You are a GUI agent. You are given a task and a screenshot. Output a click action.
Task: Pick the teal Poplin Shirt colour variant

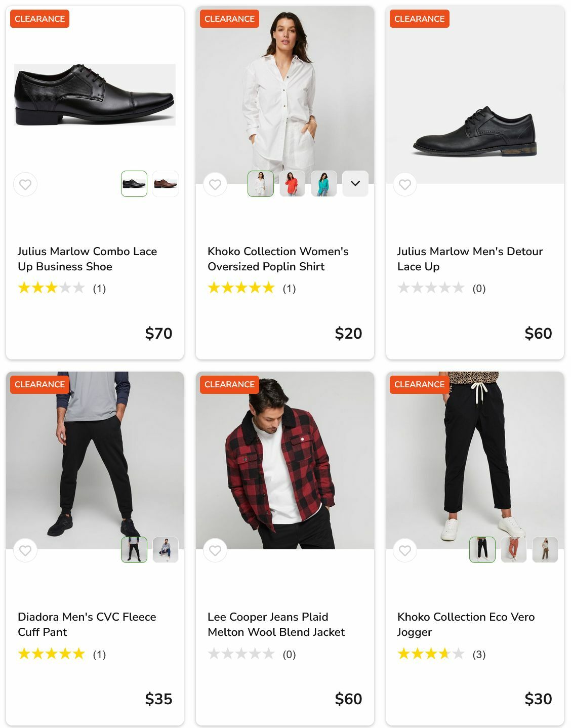[x=323, y=184]
